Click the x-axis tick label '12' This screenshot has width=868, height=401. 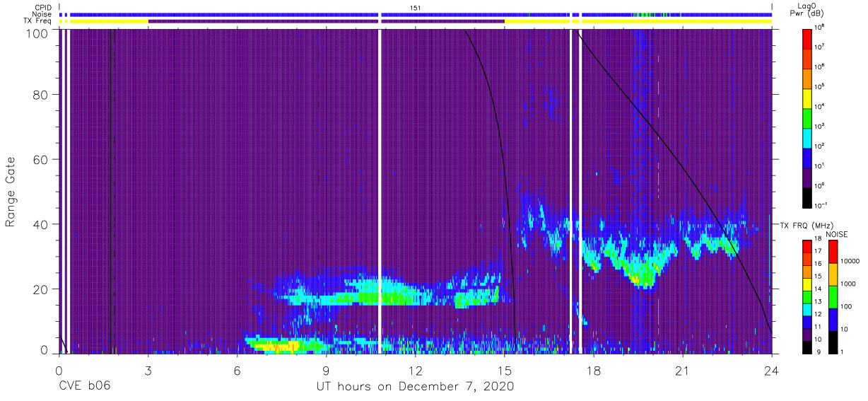point(415,371)
